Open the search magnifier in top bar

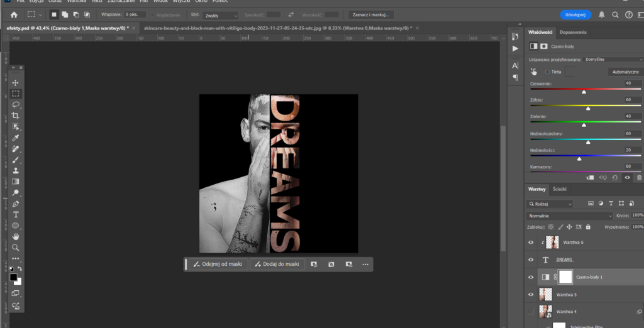point(615,15)
